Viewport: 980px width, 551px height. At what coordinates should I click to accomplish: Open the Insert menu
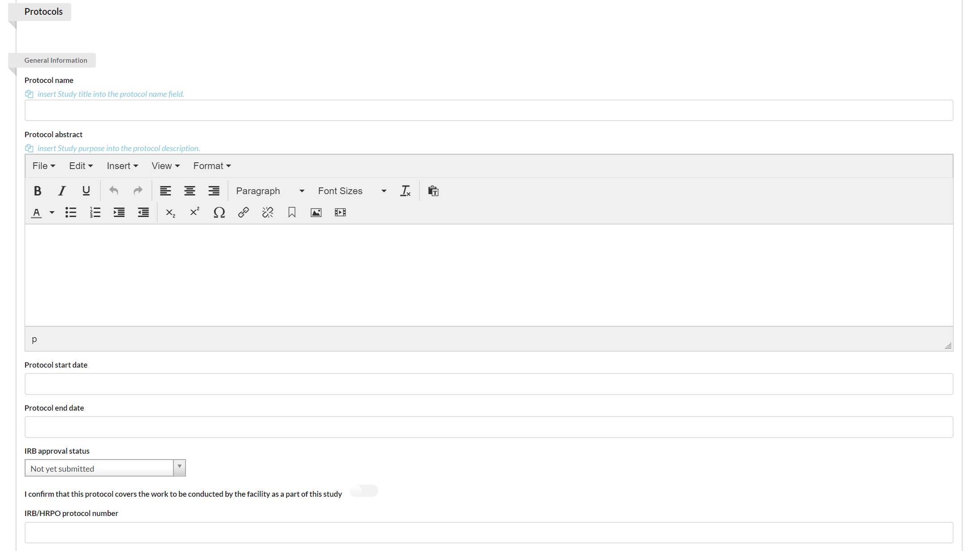pyautogui.click(x=122, y=166)
